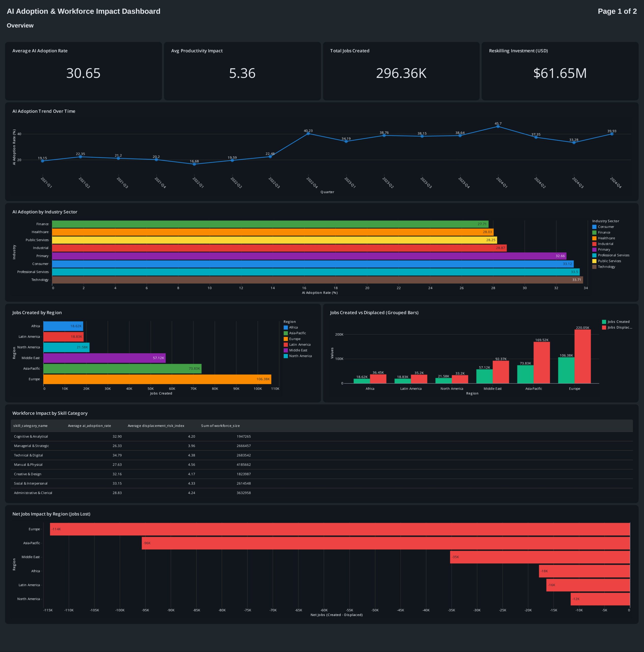Click workforce size cell 2666457

coord(244,446)
